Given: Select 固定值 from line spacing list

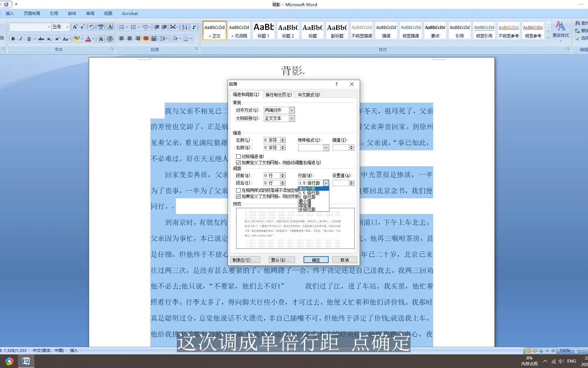Looking at the screenshot, I should 313,205.
